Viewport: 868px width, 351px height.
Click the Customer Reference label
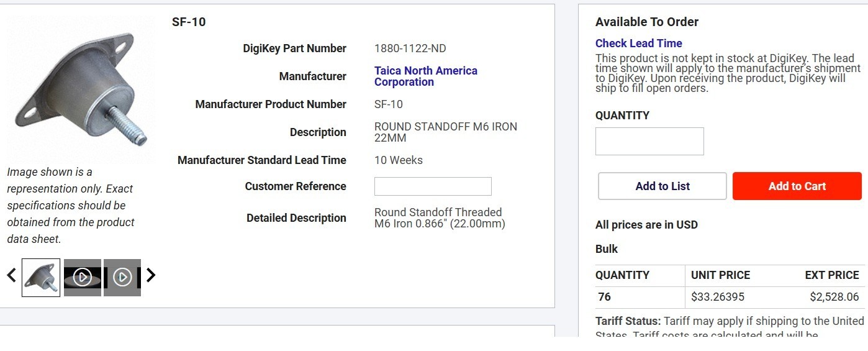tap(296, 186)
